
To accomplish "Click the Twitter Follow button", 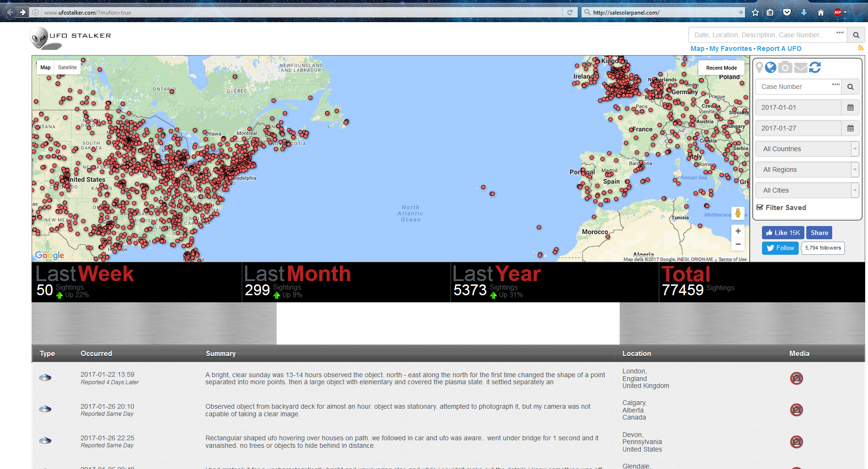I will (x=780, y=248).
